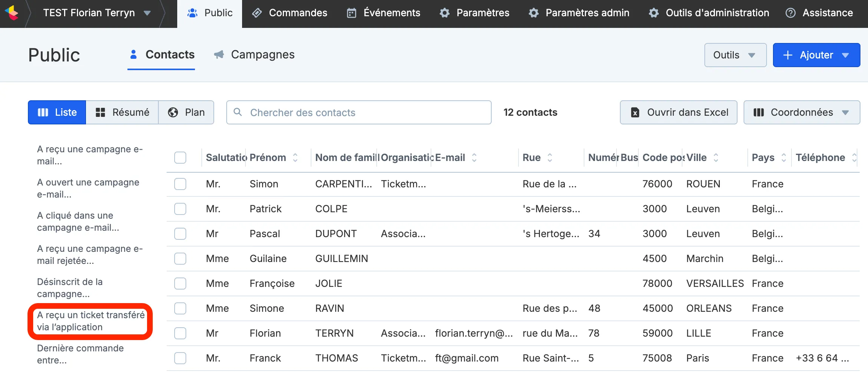
Task: Select the checkbox for Florian TERRYN row
Action: 180,333
